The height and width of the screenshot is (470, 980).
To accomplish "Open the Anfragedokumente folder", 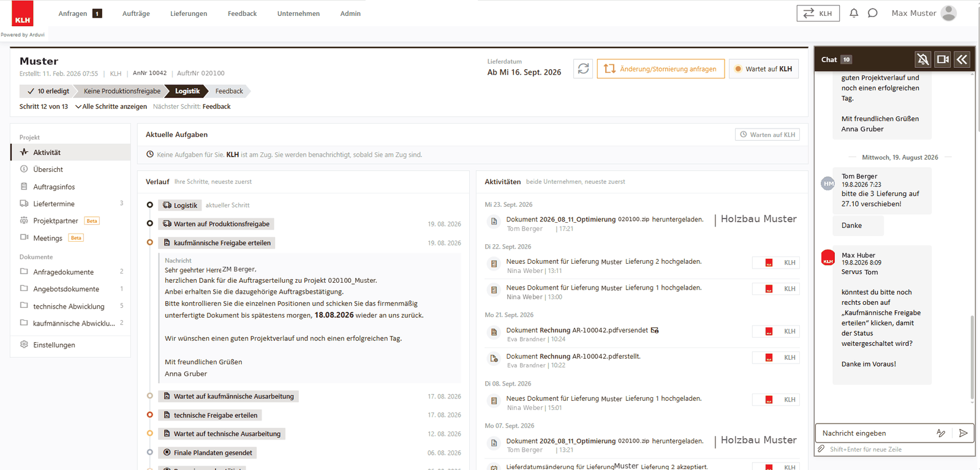I will point(70,272).
